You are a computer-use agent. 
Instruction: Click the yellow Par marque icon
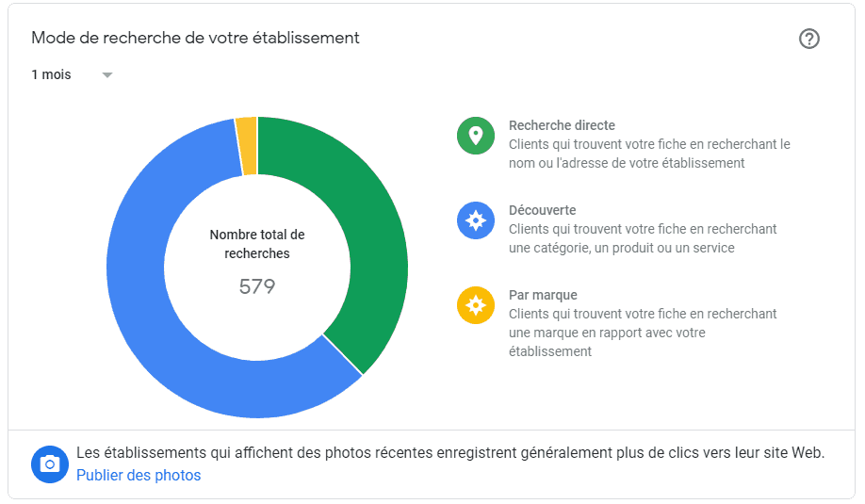point(476,305)
